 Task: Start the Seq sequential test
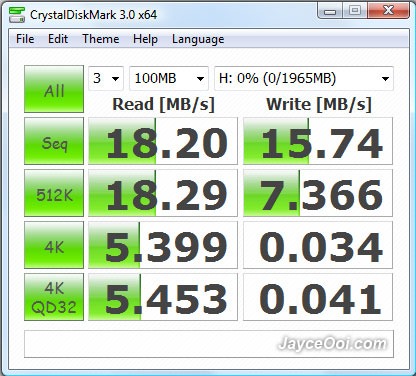(x=54, y=141)
